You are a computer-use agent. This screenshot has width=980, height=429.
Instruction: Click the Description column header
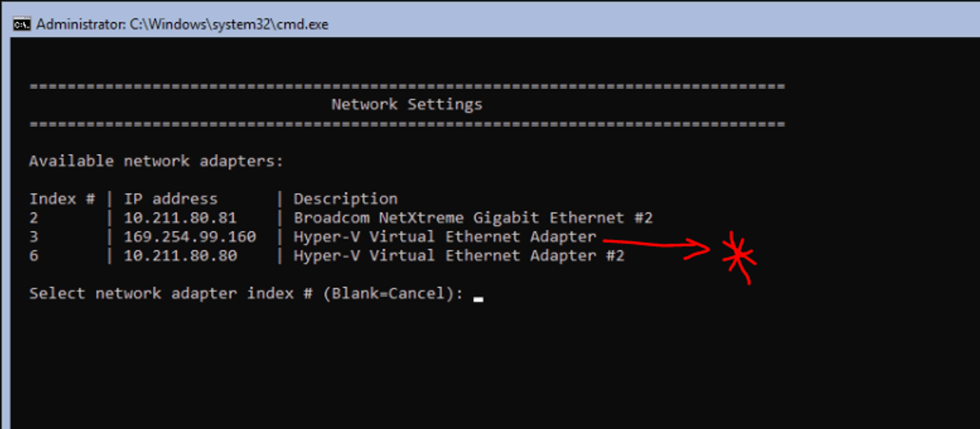[x=345, y=199]
